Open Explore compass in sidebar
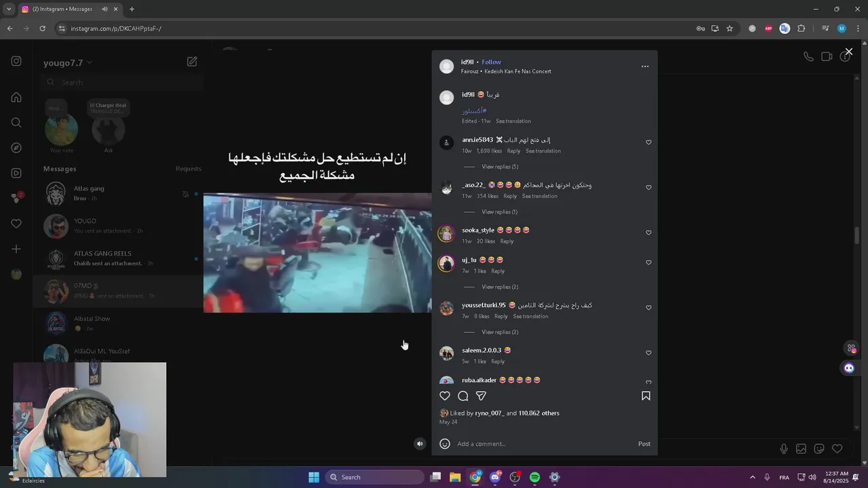868x488 pixels. click(x=16, y=148)
